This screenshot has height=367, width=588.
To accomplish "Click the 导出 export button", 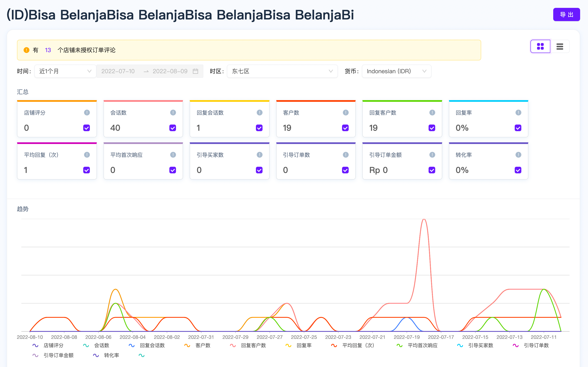I will coord(566,14).
